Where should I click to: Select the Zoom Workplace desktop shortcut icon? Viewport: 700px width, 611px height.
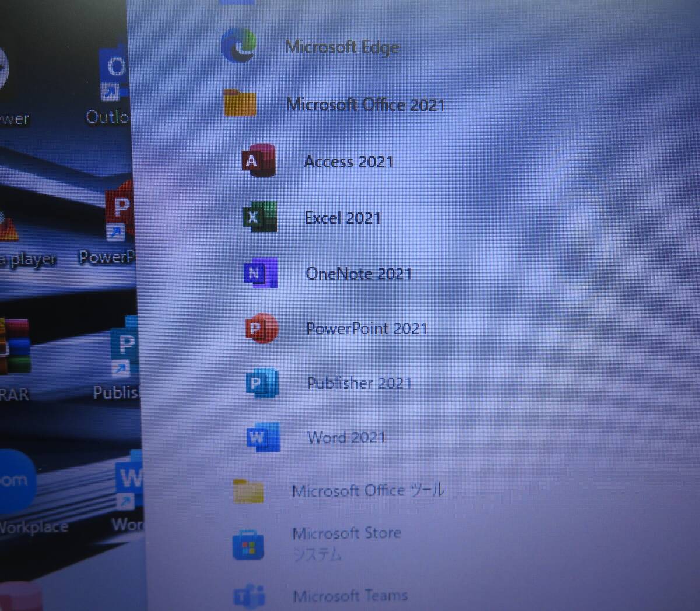point(17,481)
